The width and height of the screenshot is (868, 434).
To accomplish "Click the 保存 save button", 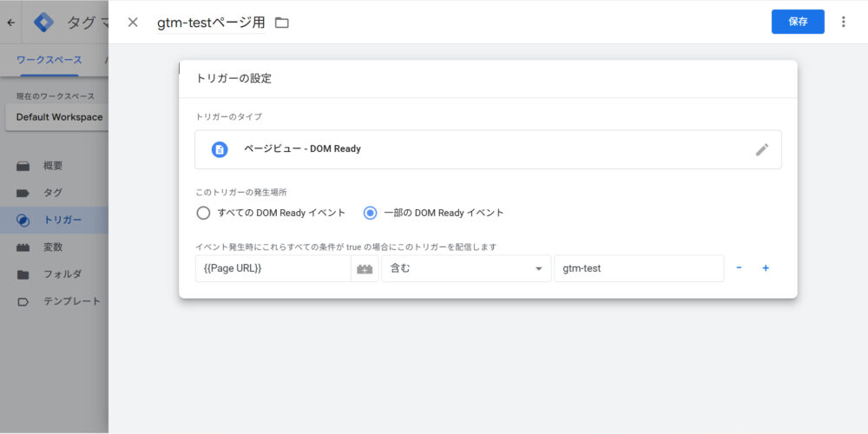I will tap(797, 22).
